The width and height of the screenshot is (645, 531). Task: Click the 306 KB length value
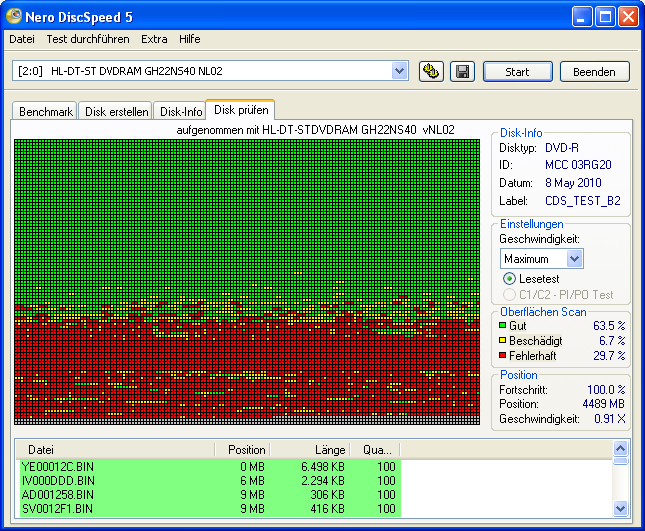coord(327,495)
